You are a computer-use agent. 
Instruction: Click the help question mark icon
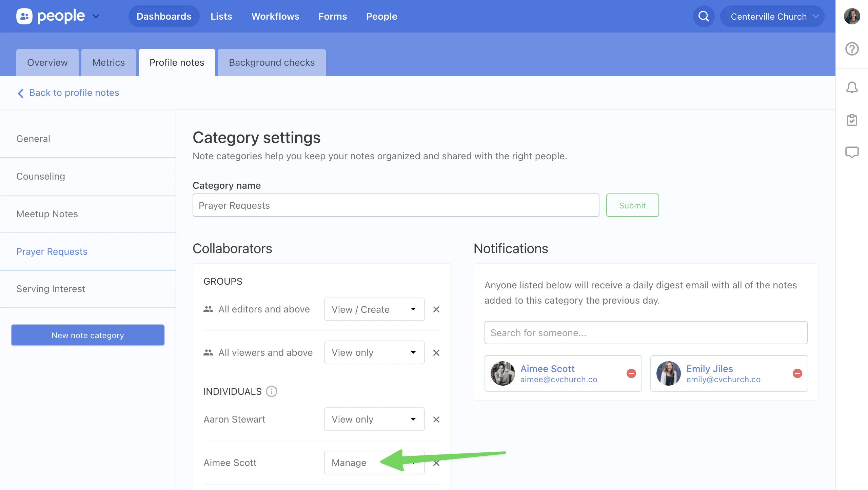(852, 49)
